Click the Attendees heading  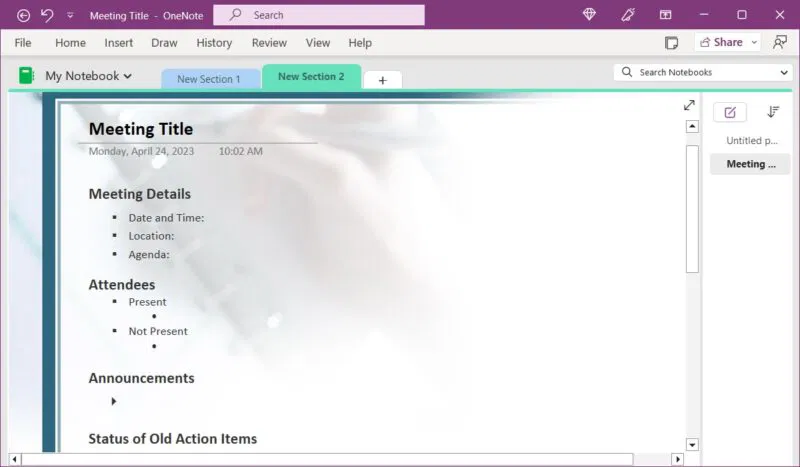[122, 285]
